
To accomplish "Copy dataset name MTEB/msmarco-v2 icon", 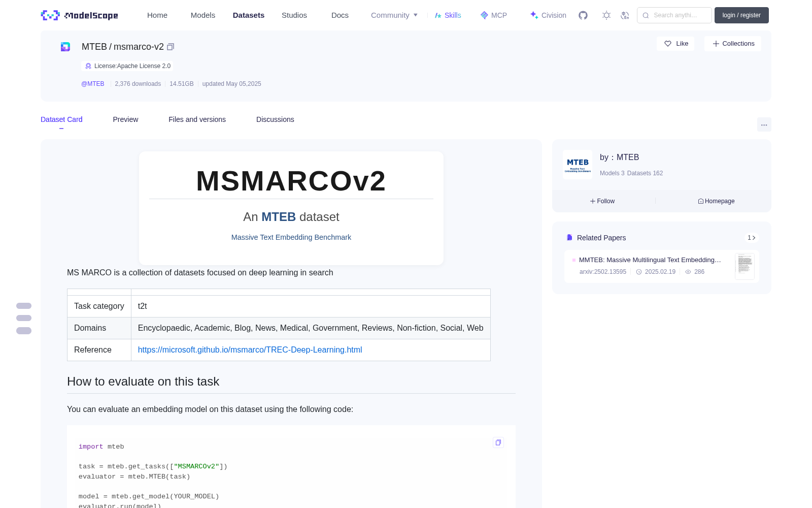I will (x=171, y=47).
